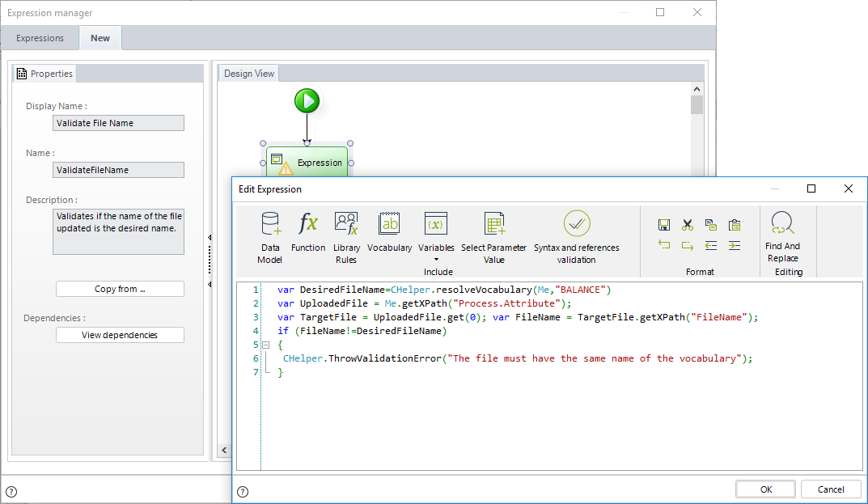The width and height of the screenshot is (868, 504).
Task: Click the green Start event in Design View
Action: click(307, 101)
